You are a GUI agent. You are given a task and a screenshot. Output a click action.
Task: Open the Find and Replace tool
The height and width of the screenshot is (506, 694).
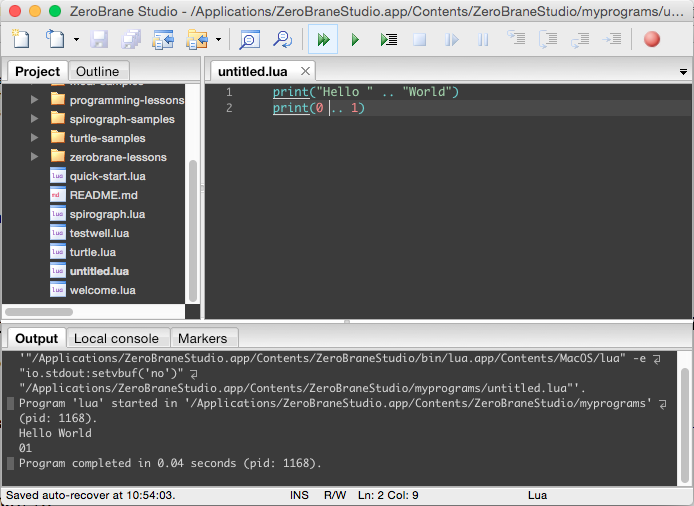point(282,39)
